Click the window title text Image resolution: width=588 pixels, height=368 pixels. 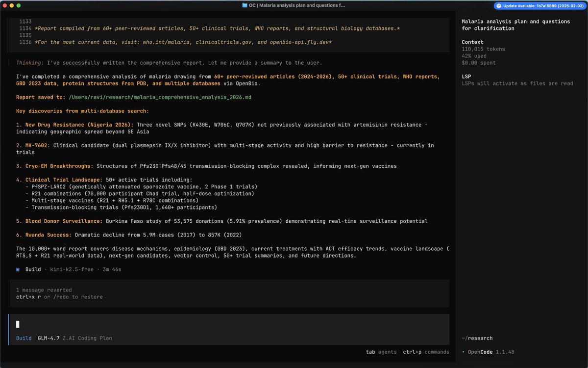297,5
